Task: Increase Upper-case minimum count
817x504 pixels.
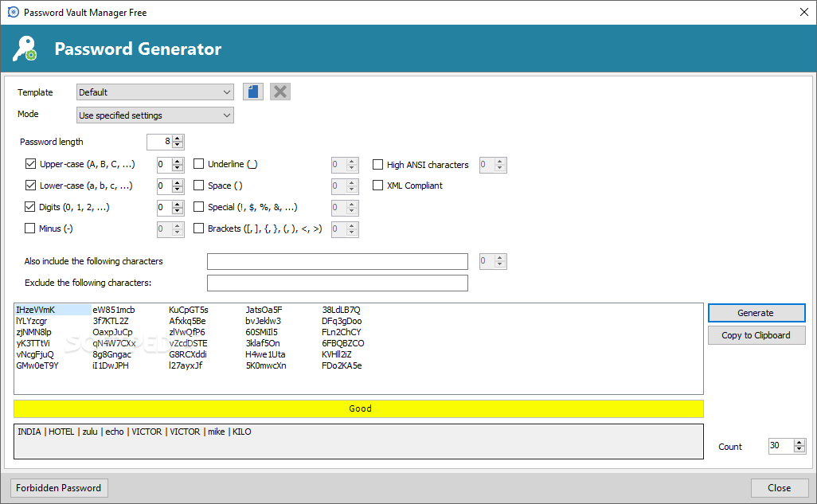Action: [178, 161]
